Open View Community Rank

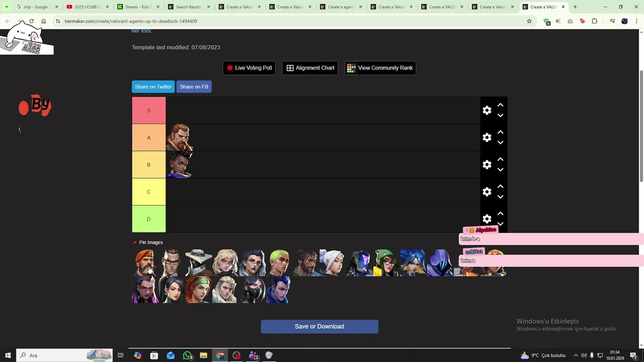click(380, 68)
